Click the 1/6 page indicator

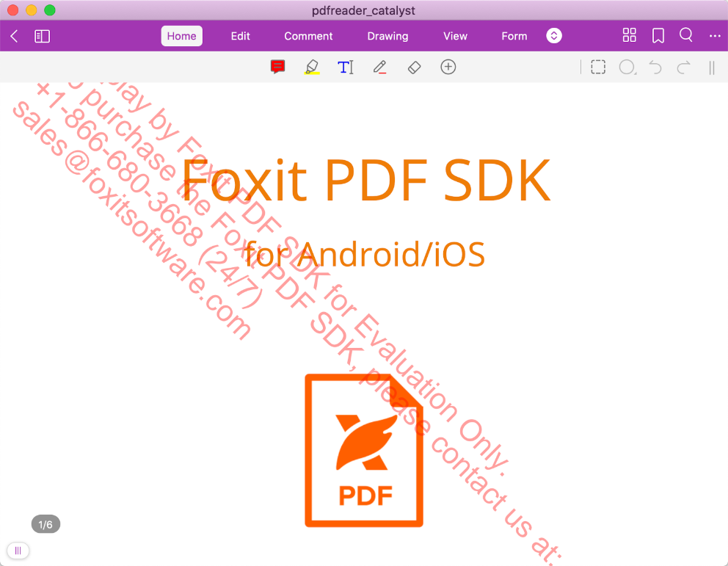tap(45, 524)
